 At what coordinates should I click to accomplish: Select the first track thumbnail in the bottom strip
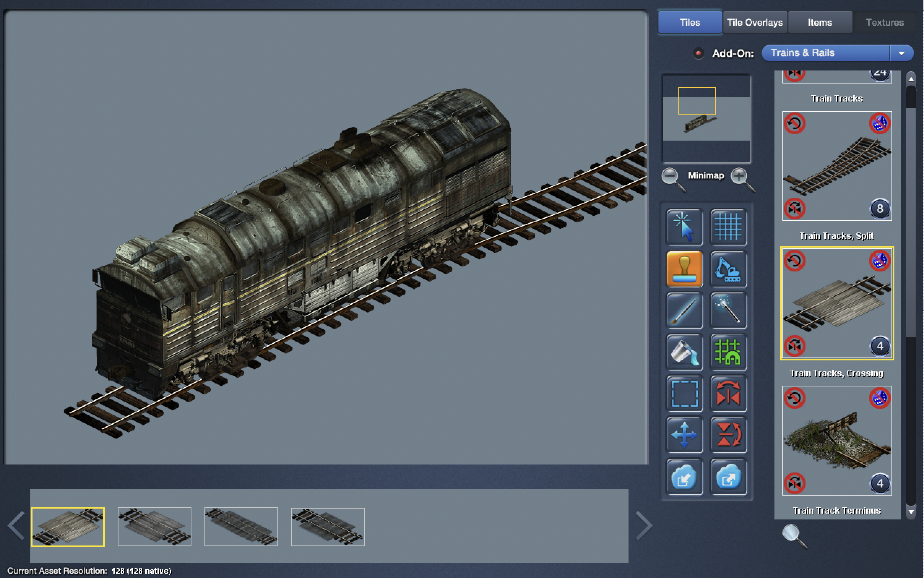pos(68,526)
